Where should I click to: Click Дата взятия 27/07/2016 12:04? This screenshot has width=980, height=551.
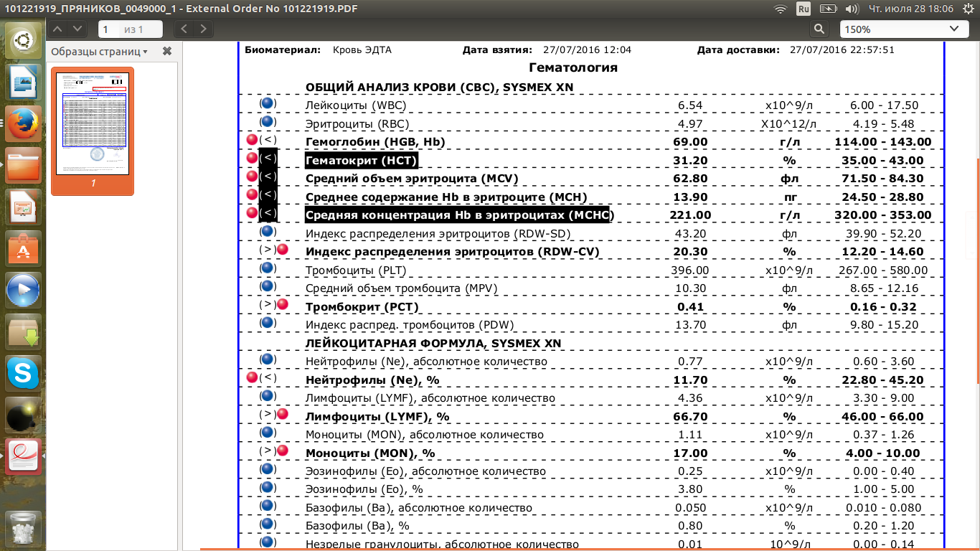(x=547, y=50)
